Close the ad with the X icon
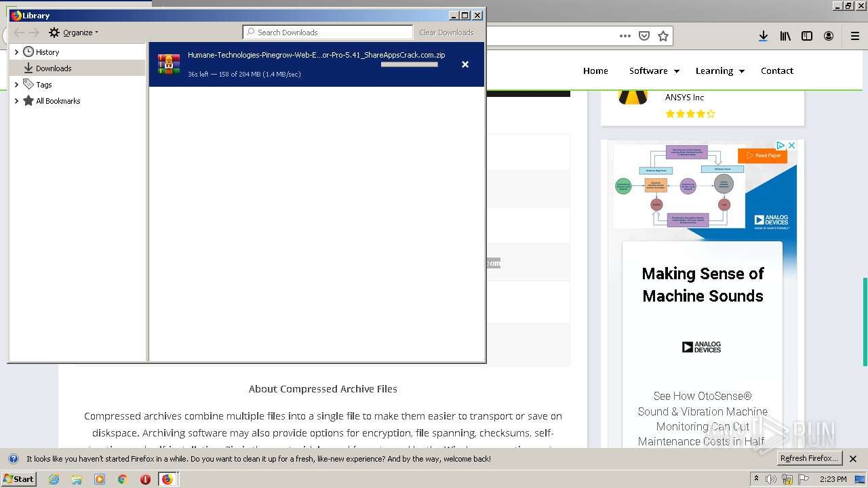Screen dimensions: 868x488 (791, 146)
